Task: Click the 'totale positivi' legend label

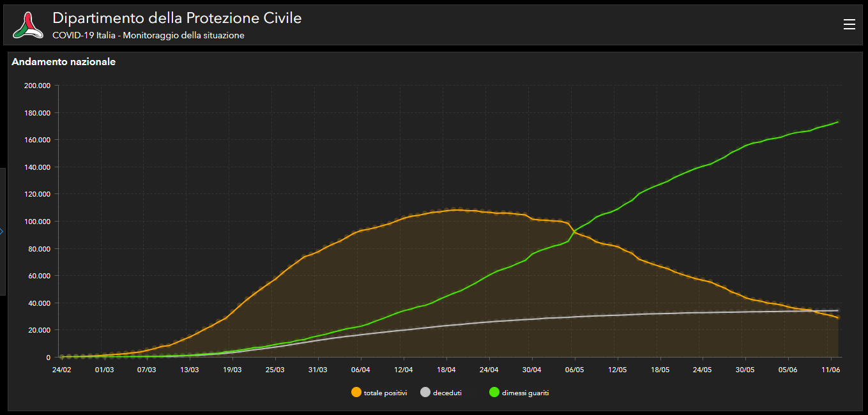Action: 385,393
